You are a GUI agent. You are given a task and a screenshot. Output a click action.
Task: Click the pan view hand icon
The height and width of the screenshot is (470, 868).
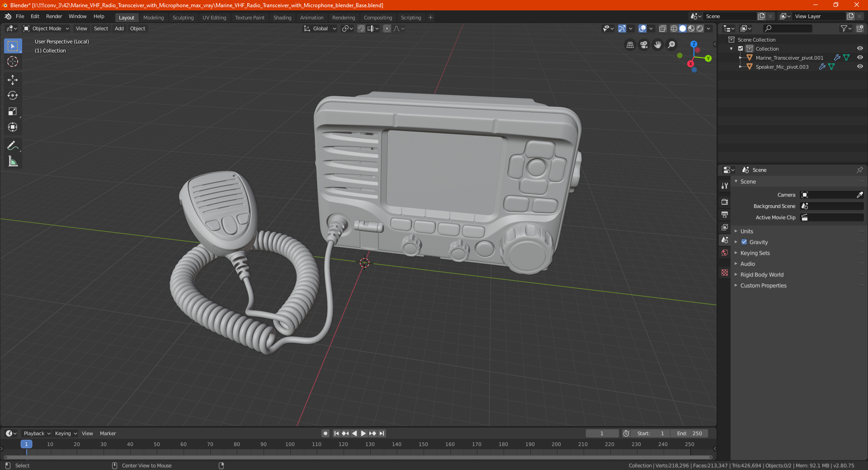click(658, 45)
